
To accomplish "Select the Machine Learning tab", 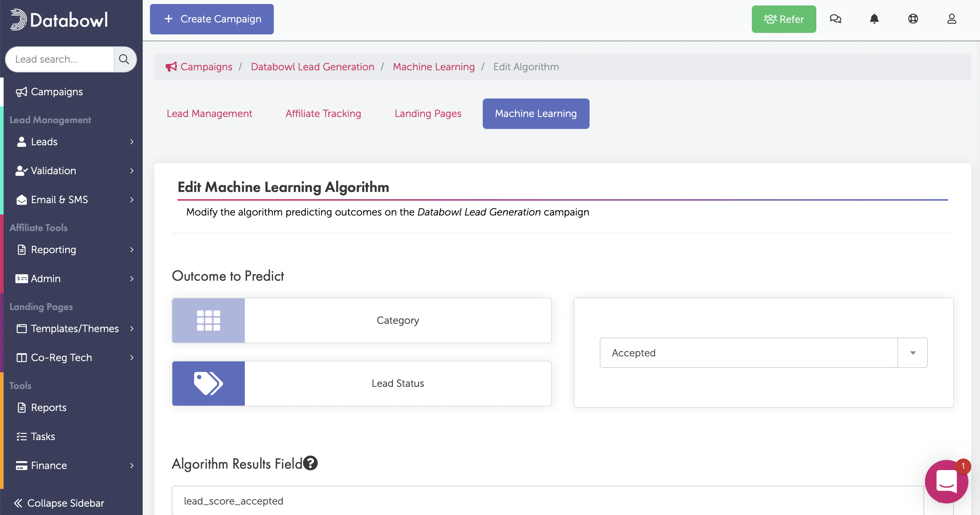I will click(536, 113).
